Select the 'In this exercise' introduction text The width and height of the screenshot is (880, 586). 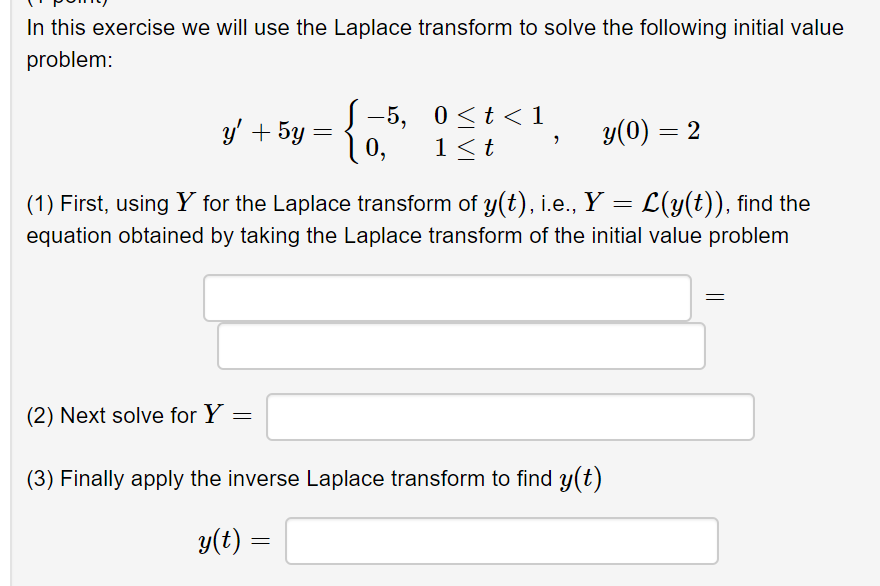[430, 27]
